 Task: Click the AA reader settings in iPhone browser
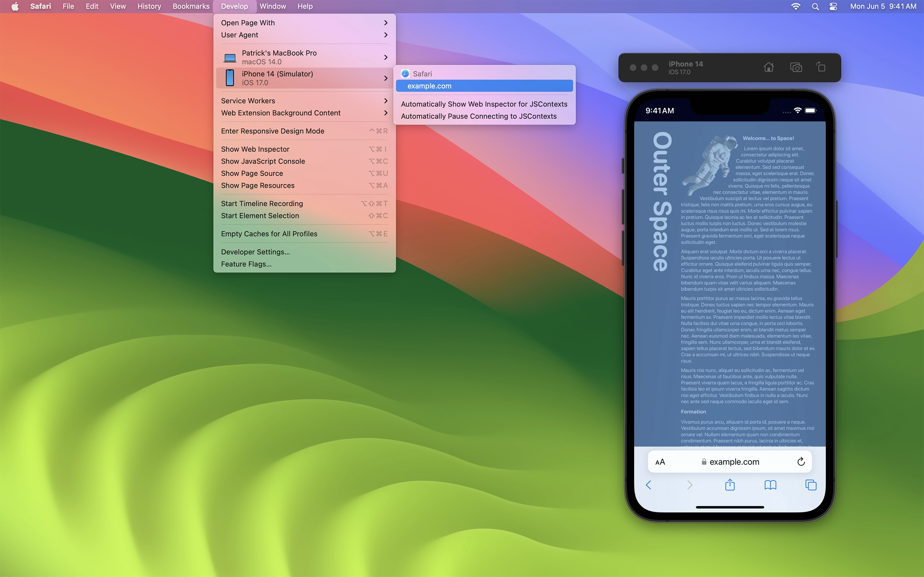pos(660,461)
